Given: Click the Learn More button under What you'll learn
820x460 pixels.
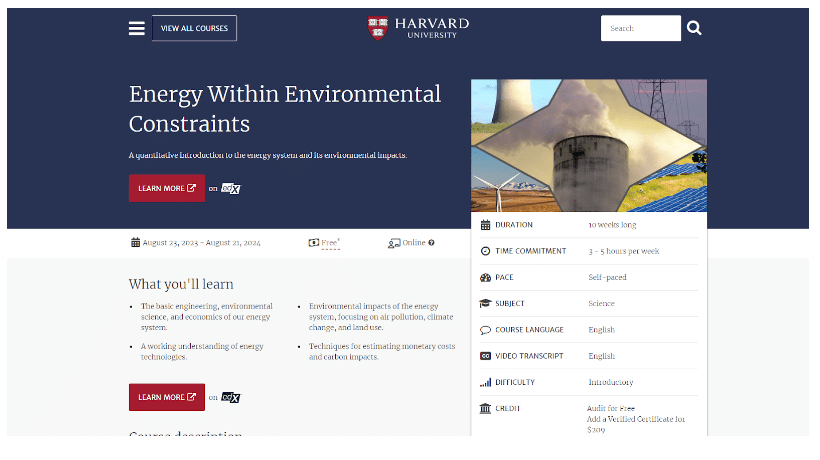Looking at the screenshot, I should pos(167,397).
